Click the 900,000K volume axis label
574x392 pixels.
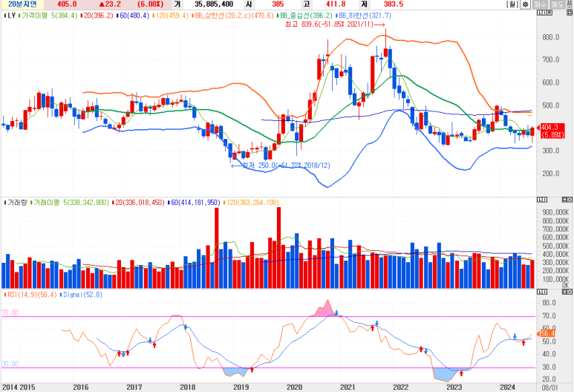[555, 212]
